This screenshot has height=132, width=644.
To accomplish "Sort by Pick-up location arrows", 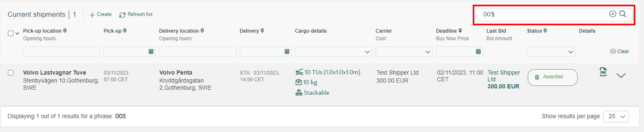I will point(65,31).
